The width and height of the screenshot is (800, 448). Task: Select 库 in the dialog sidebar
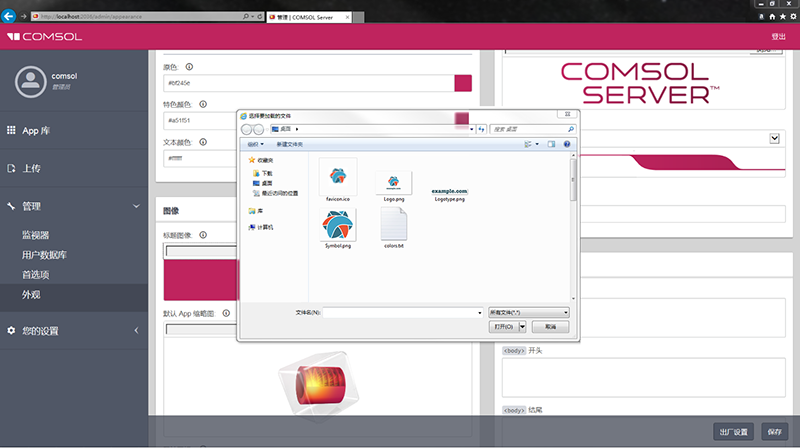(256, 211)
